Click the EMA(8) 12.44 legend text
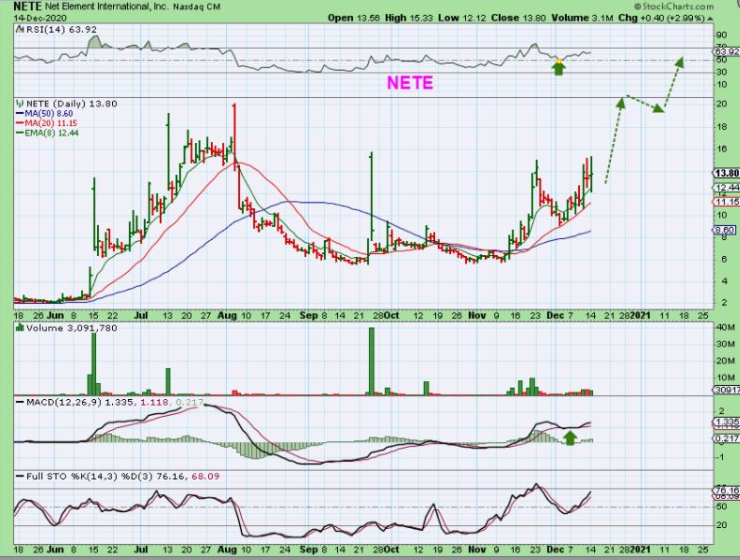Image resolution: width=740 pixels, height=560 pixels. tap(52, 133)
